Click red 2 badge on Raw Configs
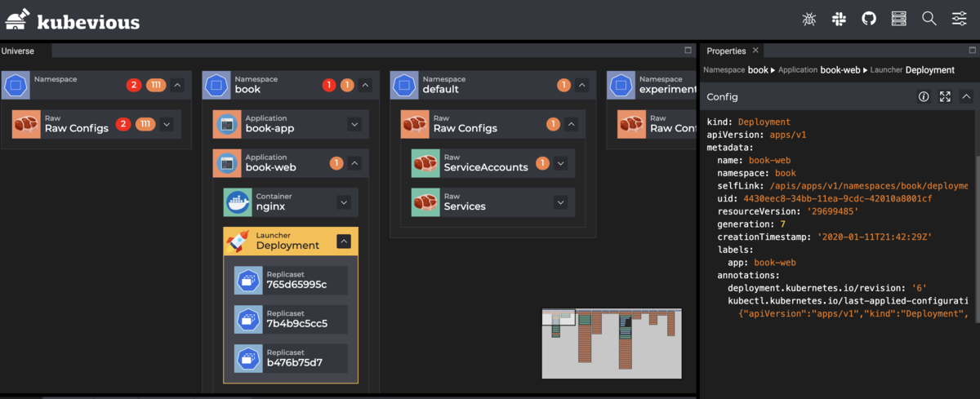This screenshot has width=980, height=399. [x=123, y=124]
